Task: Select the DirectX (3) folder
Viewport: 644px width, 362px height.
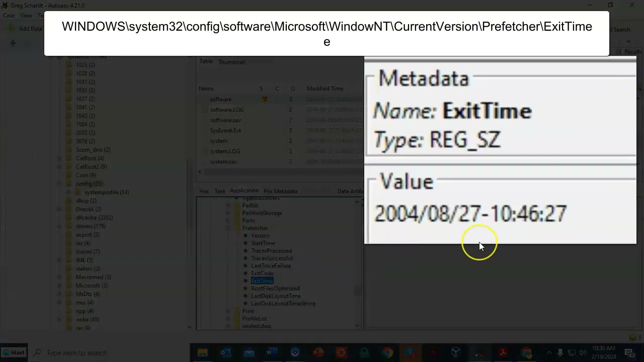Action: 89,209
